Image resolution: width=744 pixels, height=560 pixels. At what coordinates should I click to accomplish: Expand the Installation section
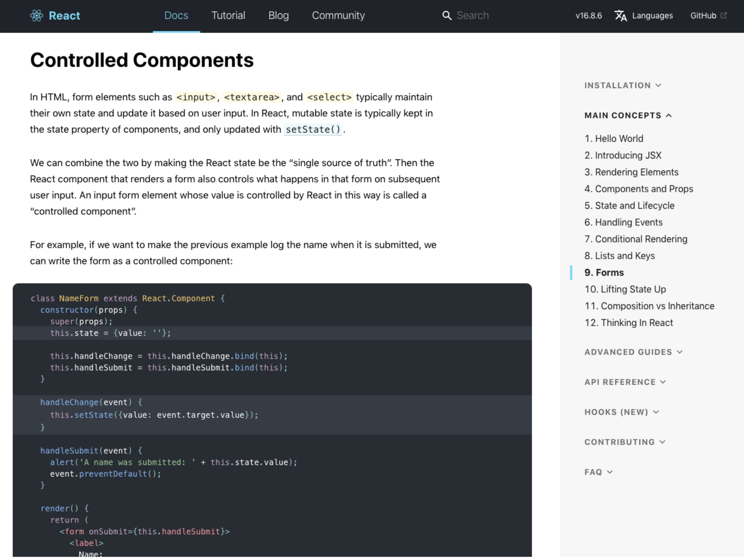point(622,85)
